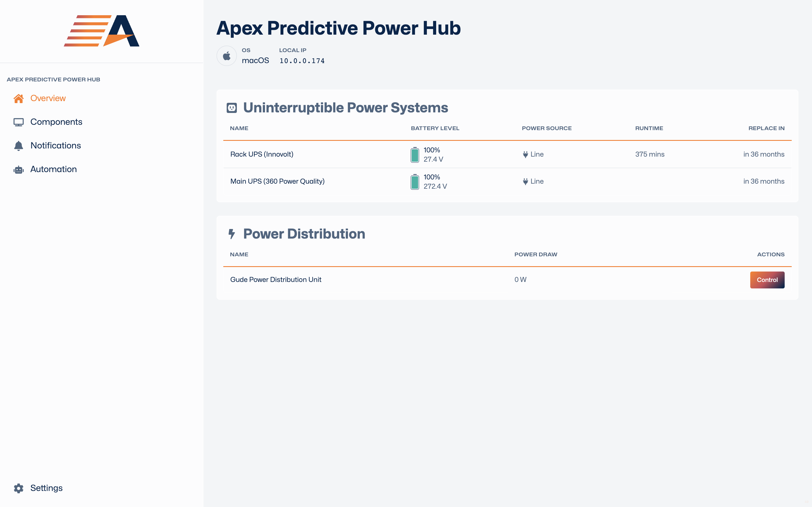
Task: Click the Apple macOS icon
Action: pyautogui.click(x=227, y=56)
